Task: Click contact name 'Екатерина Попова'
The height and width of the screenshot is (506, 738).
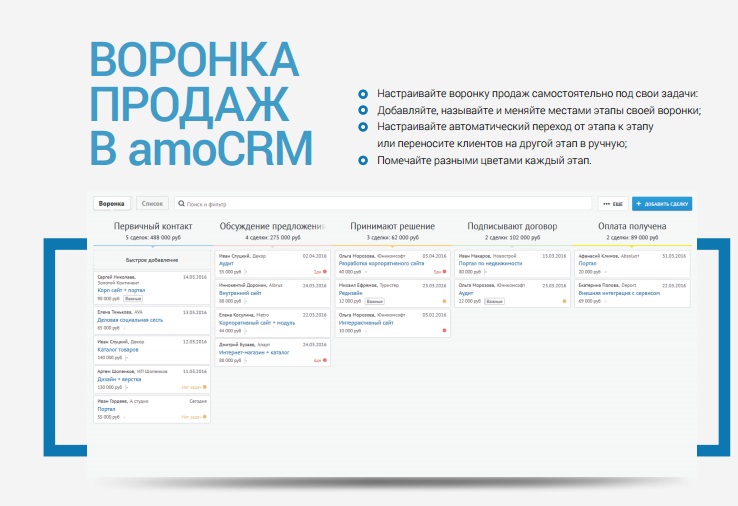Action: tap(599, 285)
